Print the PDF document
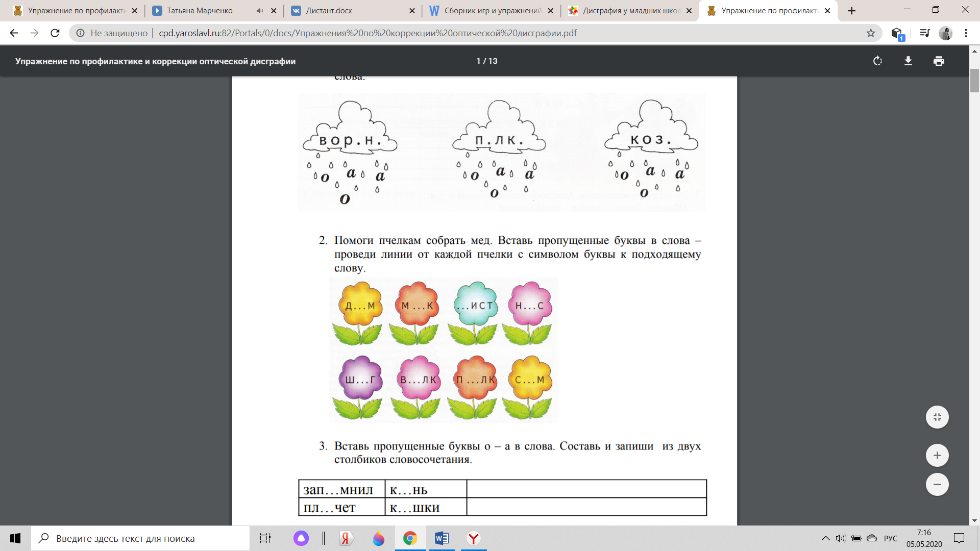The height and width of the screenshot is (551, 980). pos(939,61)
